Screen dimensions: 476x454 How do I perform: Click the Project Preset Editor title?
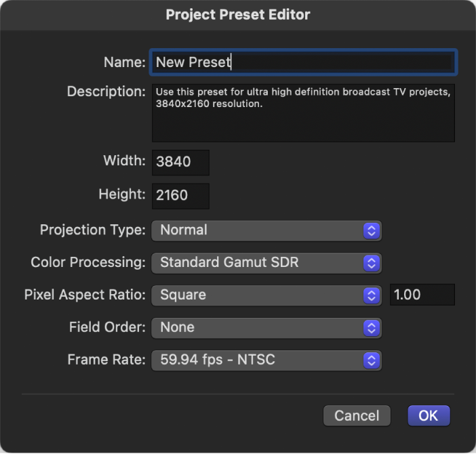tap(238, 14)
